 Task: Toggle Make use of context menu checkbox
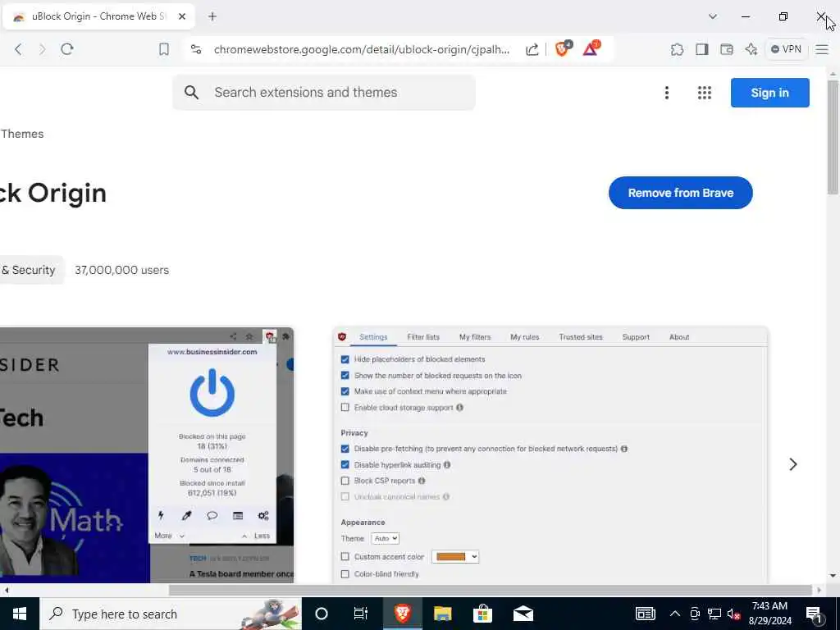(345, 391)
